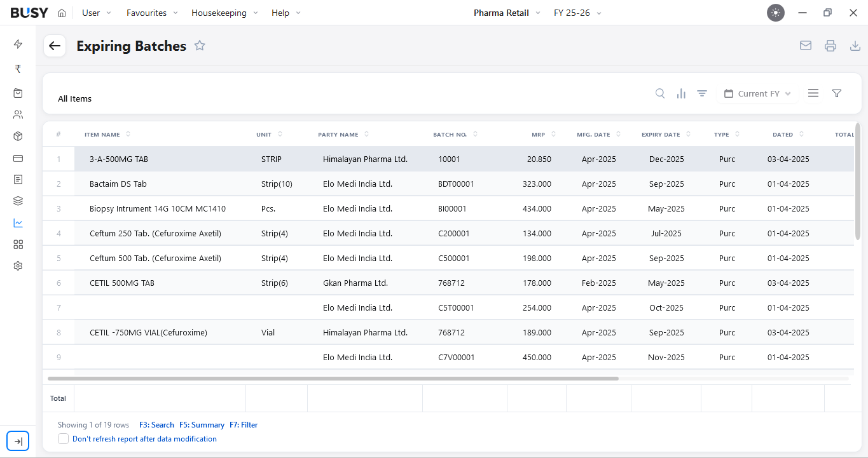Click Gkan Pharma Ltd. party cell
868x458 pixels.
click(355, 283)
